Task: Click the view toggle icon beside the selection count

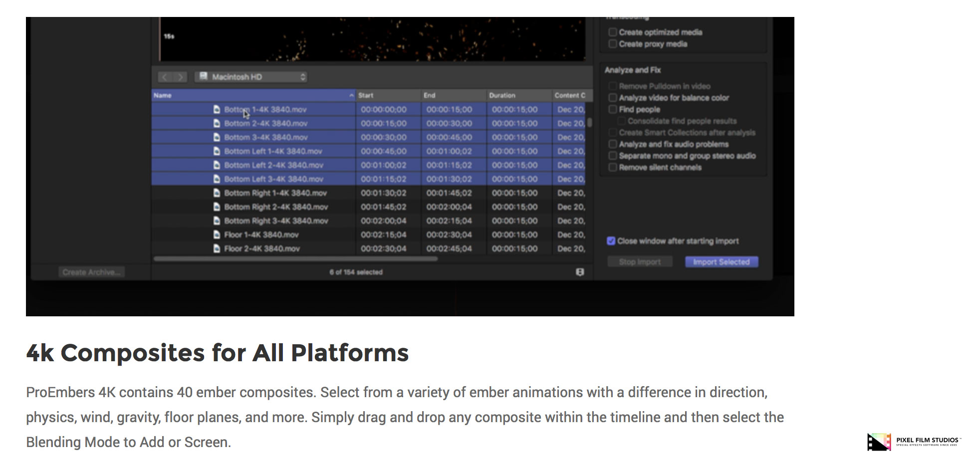Action: (x=580, y=272)
